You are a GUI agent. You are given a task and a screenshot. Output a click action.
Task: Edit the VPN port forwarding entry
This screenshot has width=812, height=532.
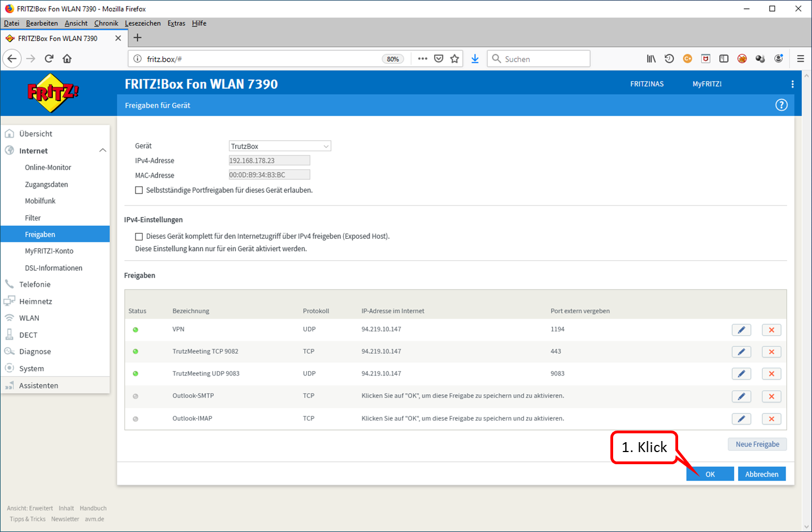(x=741, y=330)
